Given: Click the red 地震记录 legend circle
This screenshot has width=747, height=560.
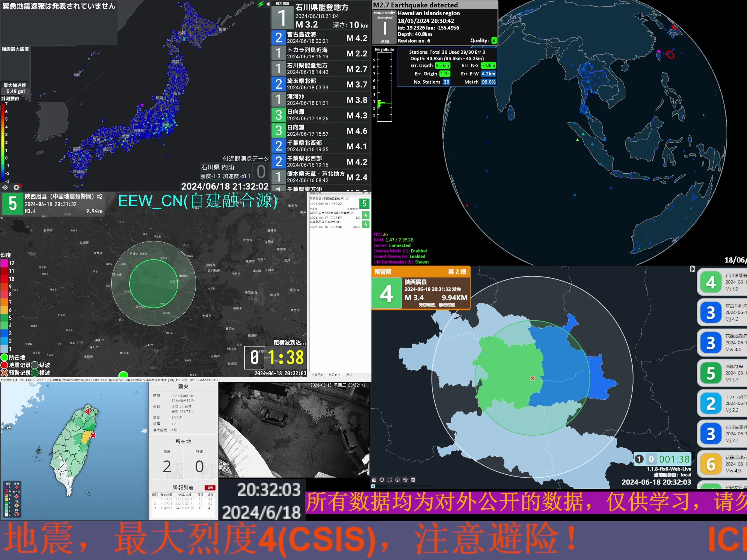Looking at the screenshot, I should (x=4, y=365).
